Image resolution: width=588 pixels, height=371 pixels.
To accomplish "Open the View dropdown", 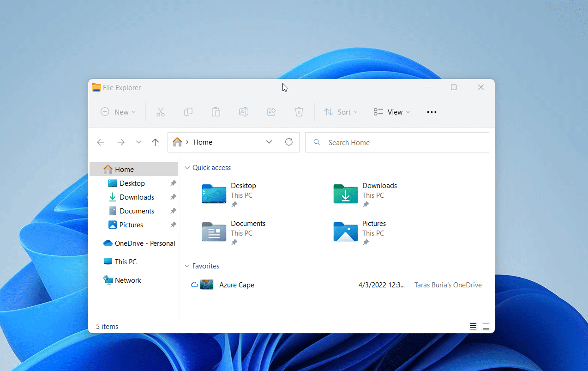I will [x=391, y=112].
